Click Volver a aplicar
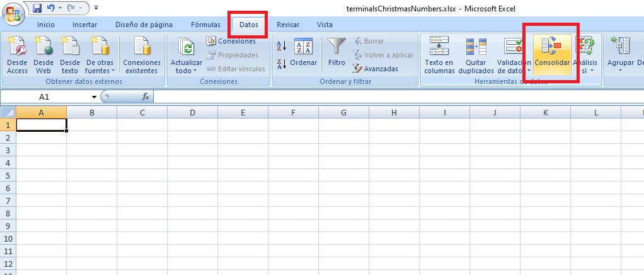Viewport: 644px width, 275px height. click(382, 55)
